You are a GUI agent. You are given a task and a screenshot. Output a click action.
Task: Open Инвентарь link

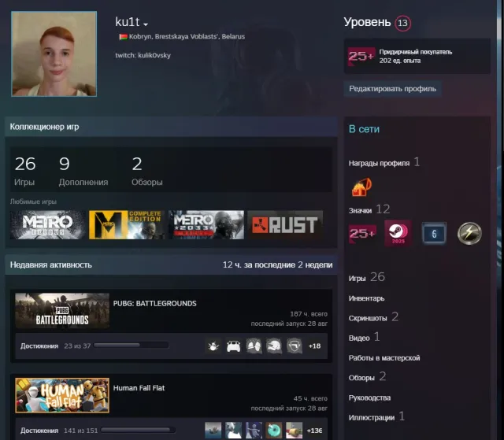366,298
